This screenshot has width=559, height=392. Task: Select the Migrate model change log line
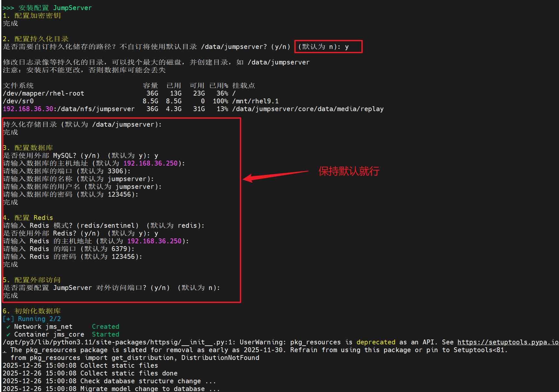(x=110, y=388)
